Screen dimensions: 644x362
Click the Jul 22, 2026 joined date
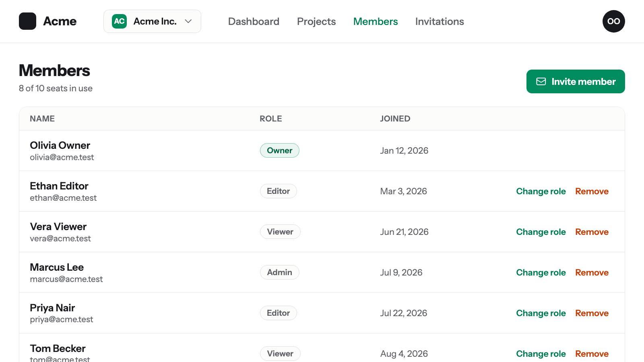[404, 313]
